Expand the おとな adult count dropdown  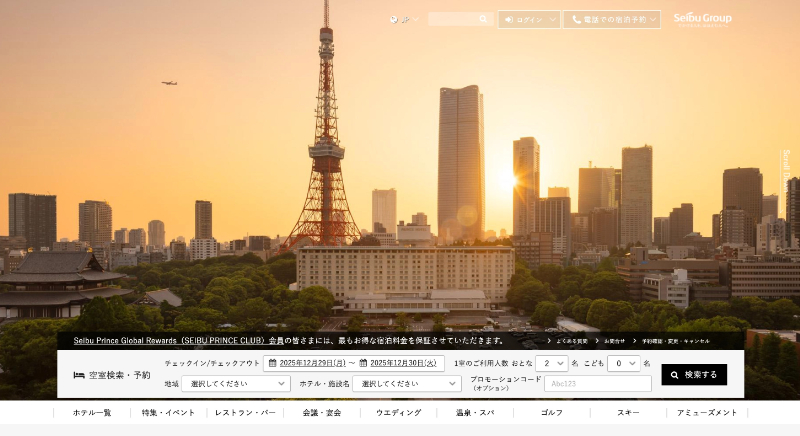click(x=551, y=363)
